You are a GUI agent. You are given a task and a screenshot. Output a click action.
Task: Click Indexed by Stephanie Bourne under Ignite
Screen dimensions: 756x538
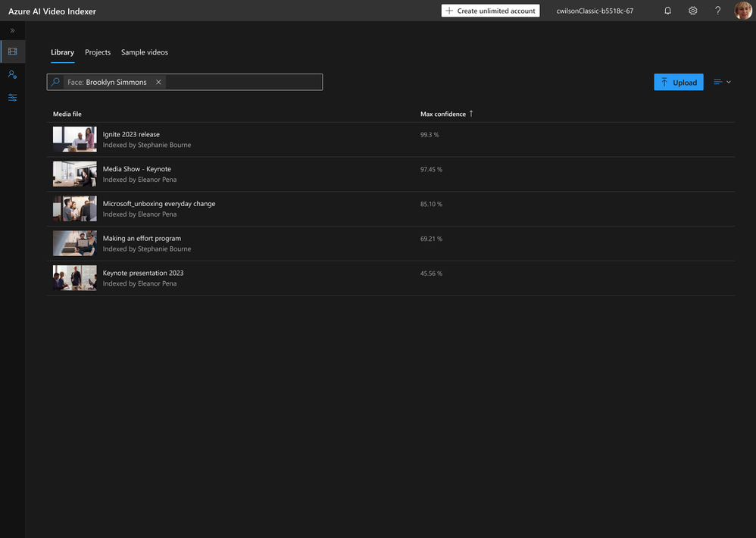point(146,145)
